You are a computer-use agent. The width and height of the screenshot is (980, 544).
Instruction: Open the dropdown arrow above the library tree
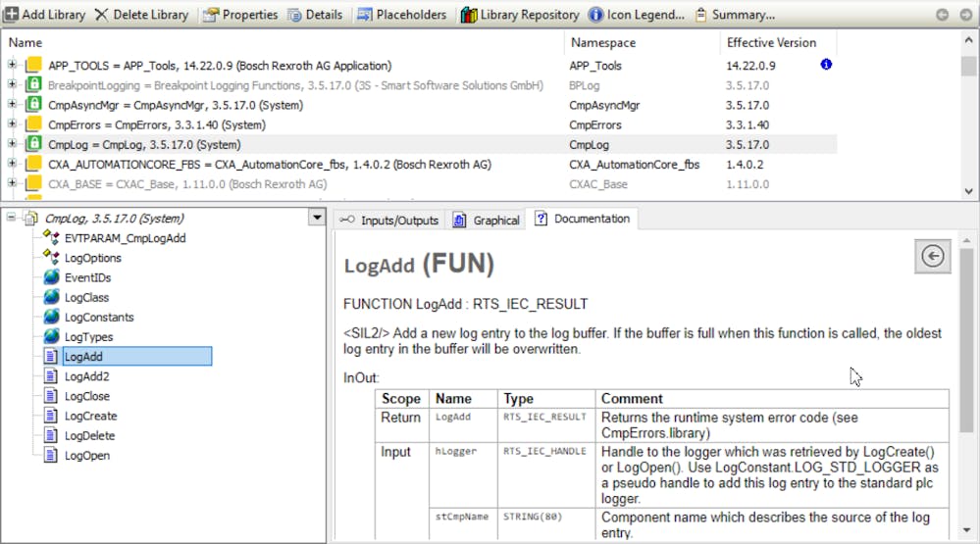tap(316, 219)
